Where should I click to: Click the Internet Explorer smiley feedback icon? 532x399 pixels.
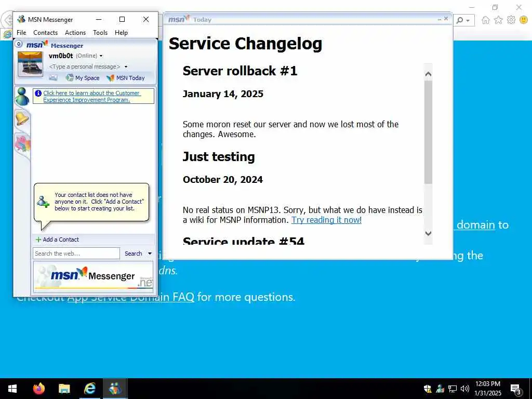coord(524,20)
